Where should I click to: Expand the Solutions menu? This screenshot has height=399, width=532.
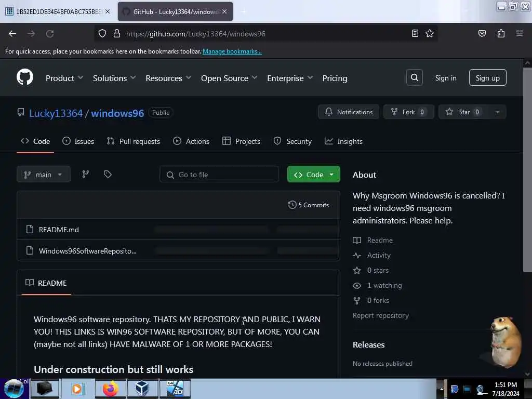tap(114, 78)
